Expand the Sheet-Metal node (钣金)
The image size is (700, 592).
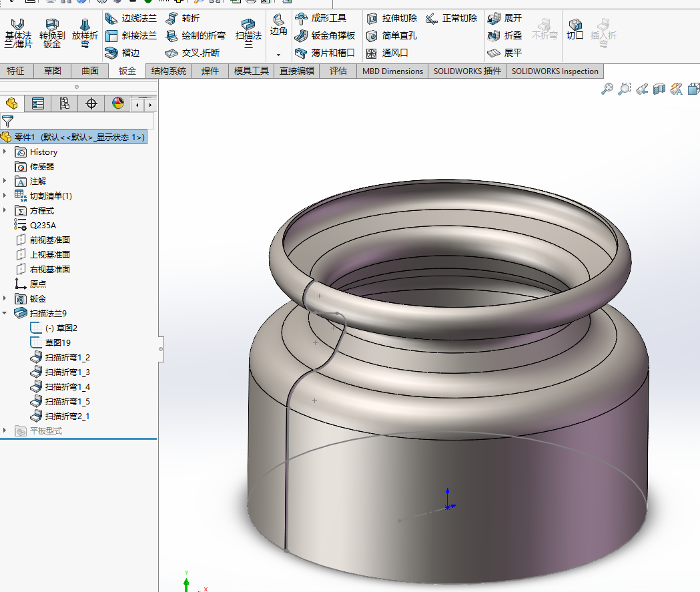5,298
